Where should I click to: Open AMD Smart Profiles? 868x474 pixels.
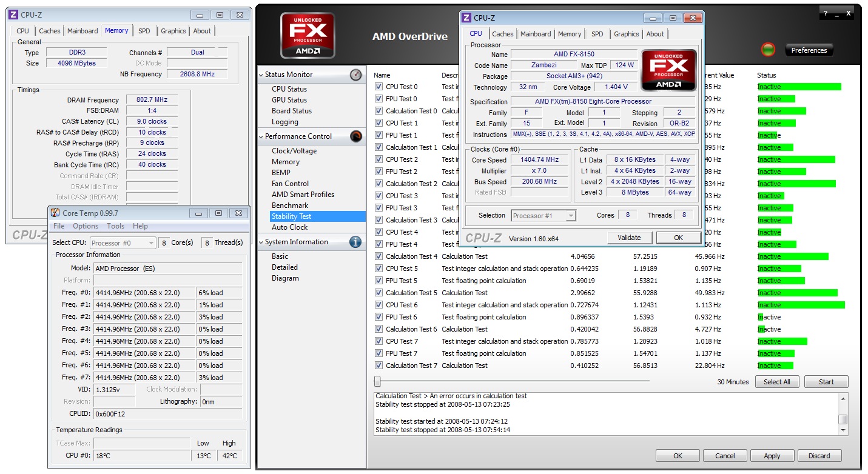coord(303,195)
